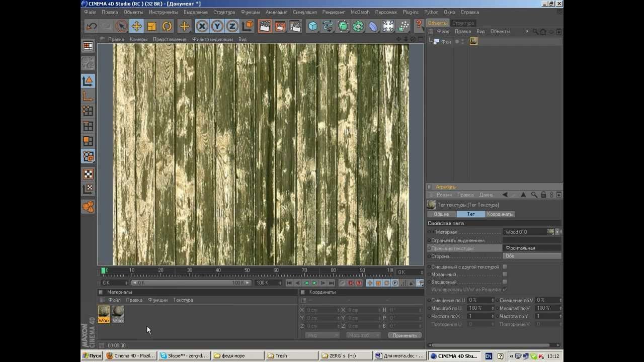This screenshot has height=362, width=644.
Task: Enable the Мозаичный checkbox
Action: (x=505, y=275)
